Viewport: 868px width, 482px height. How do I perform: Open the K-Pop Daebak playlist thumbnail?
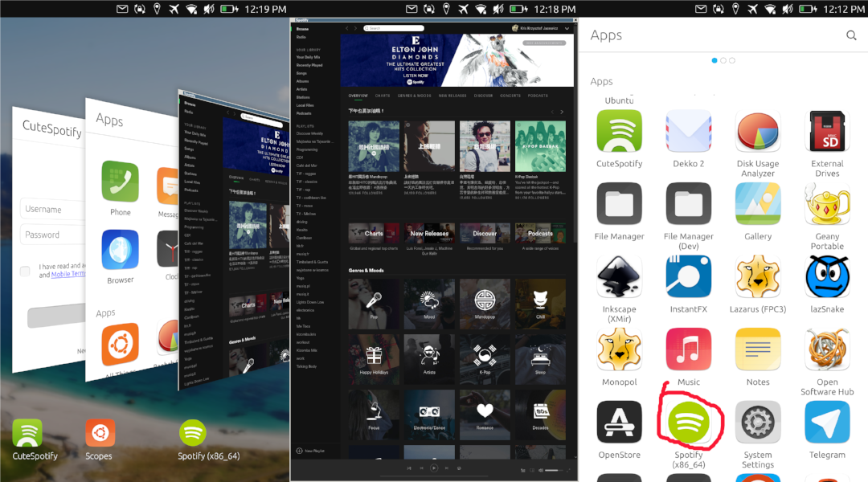pyautogui.click(x=540, y=147)
